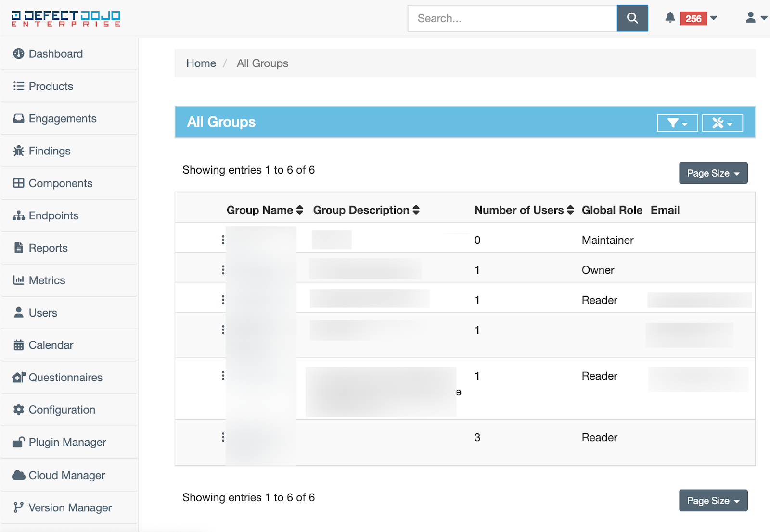Screen dimensions: 770x532
Task: Navigate to Questionnaires in sidebar
Action: coord(65,378)
